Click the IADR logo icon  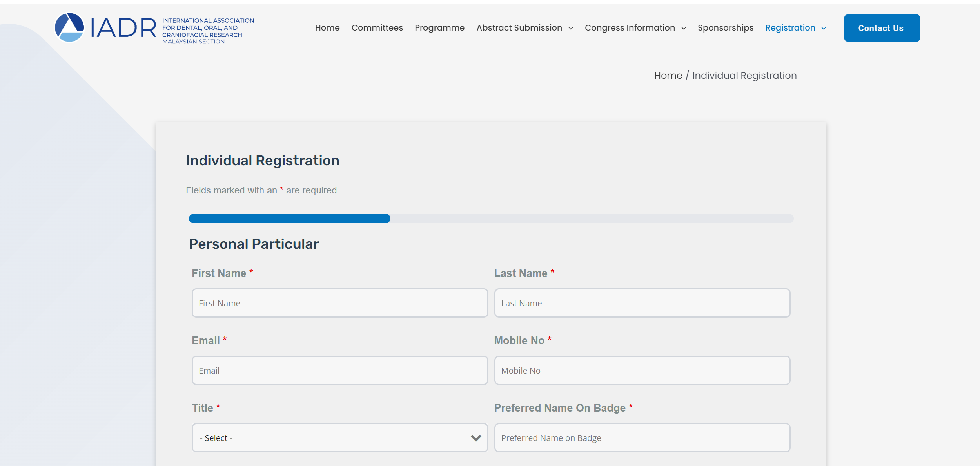click(x=69, y=28)
